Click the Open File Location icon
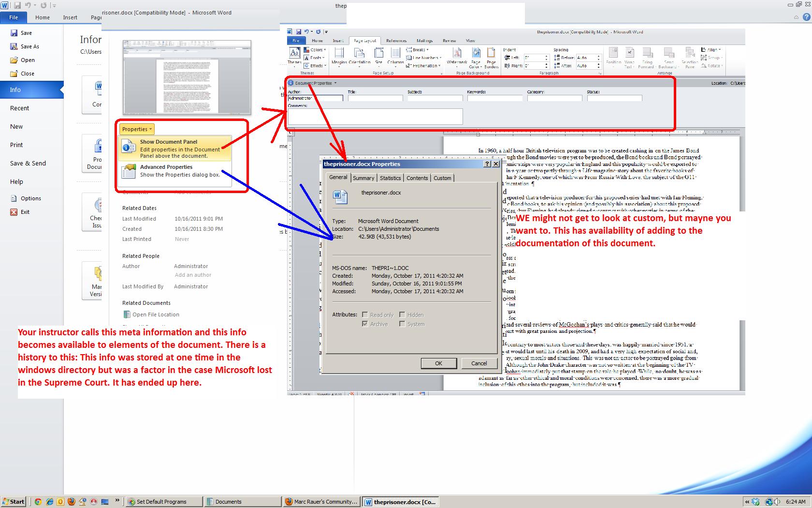 [127, 314]
